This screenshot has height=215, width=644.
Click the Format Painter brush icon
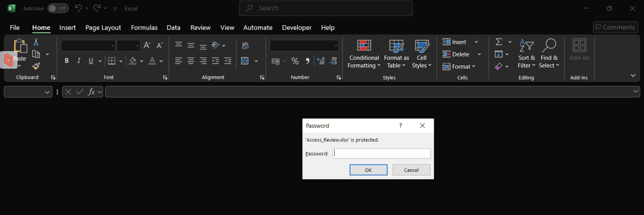click(36, 66)
